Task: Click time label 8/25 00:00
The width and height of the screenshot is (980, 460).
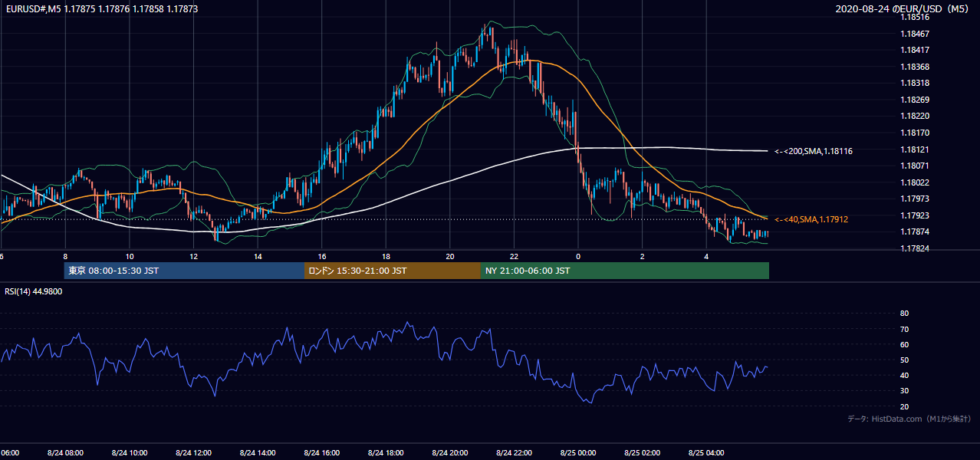Action: [x=578, y=452]
